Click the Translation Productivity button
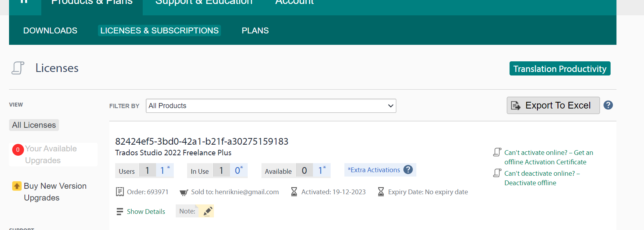 coord(560,68)
